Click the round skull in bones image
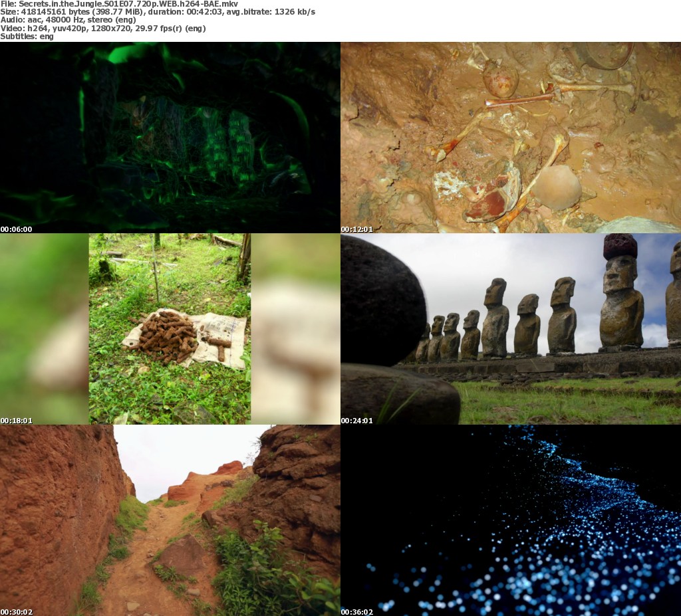Viewport: 681px width, 616px height. (557, 187)
